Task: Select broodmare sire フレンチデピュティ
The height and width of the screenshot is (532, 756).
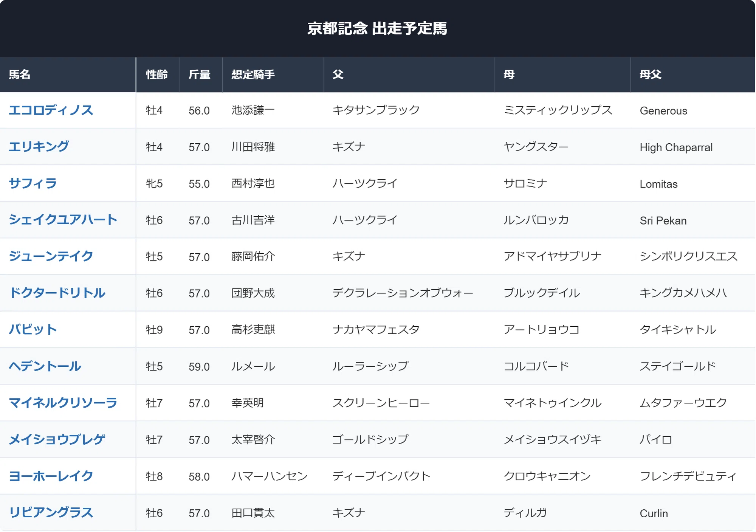Action: coord(688,476)
